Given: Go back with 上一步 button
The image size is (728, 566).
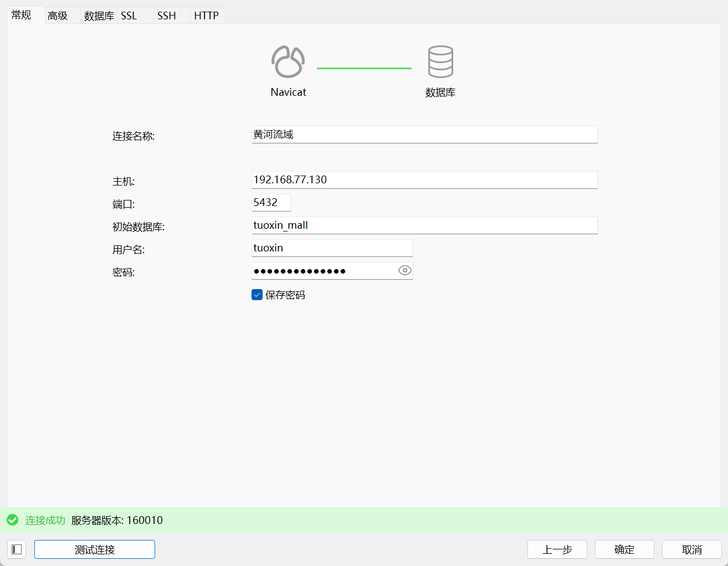Looking at the screenshot, I should pos(557,549).
